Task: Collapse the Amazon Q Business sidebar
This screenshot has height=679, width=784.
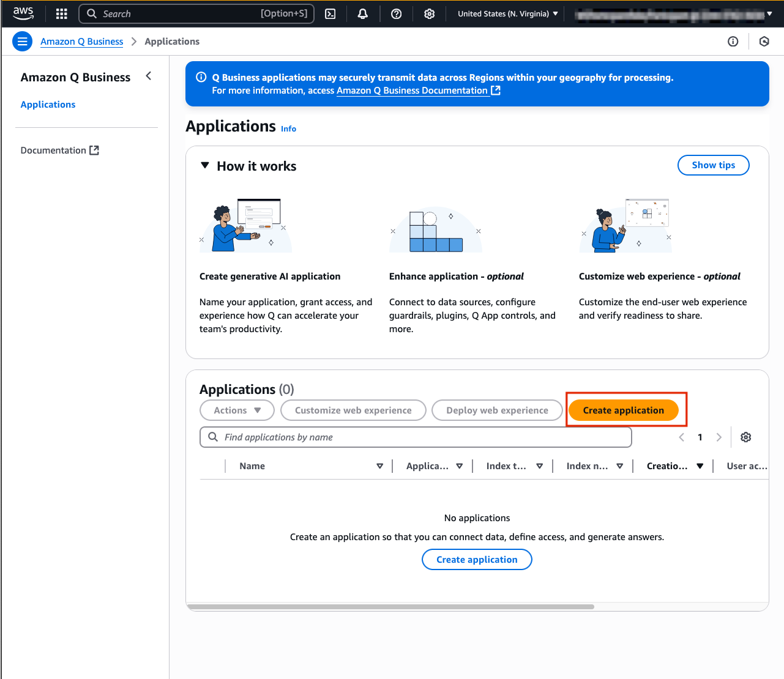Action: (x=149, y=76)
